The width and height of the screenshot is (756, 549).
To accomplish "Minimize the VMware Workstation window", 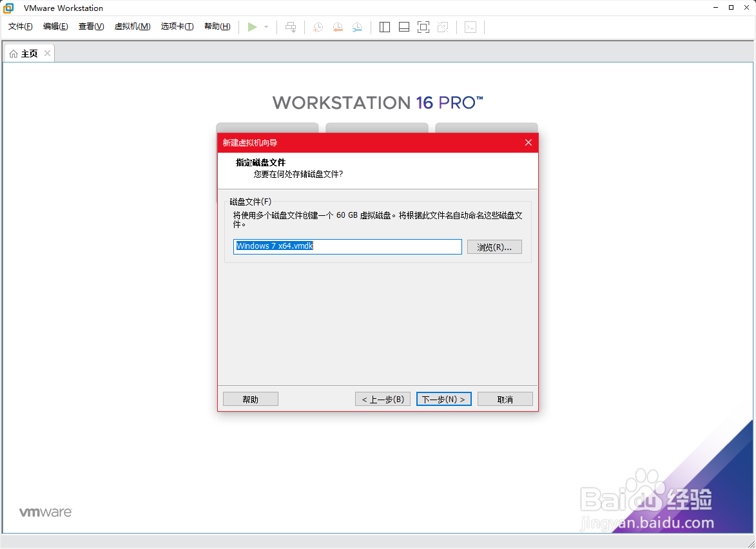I will coord(716,7).
